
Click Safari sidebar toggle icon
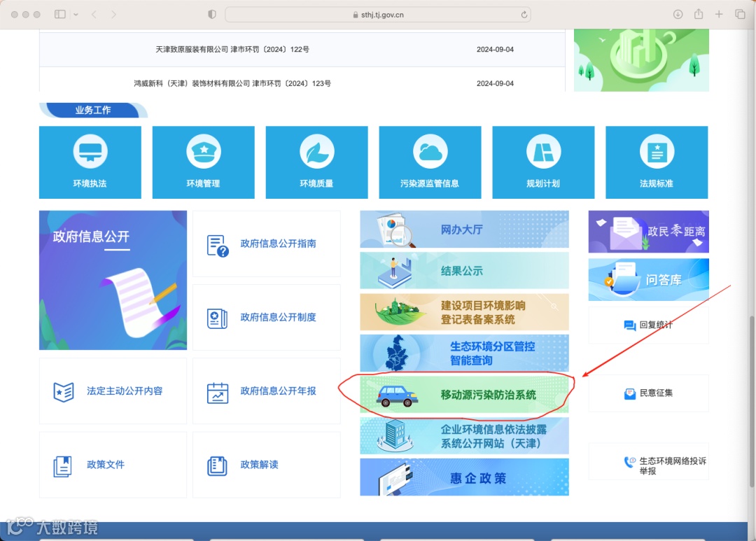coord(60,15)
